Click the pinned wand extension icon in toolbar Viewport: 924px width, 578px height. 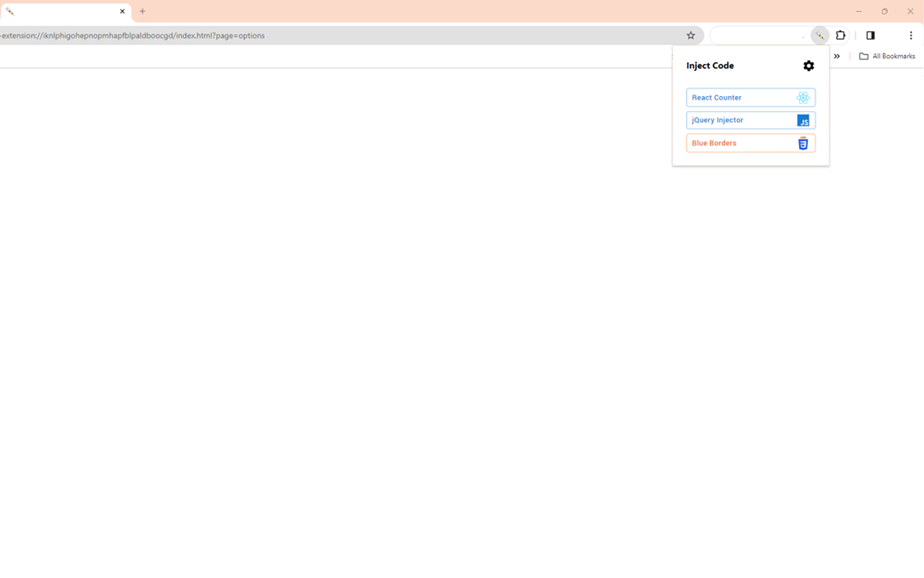[x=820, y=35]
